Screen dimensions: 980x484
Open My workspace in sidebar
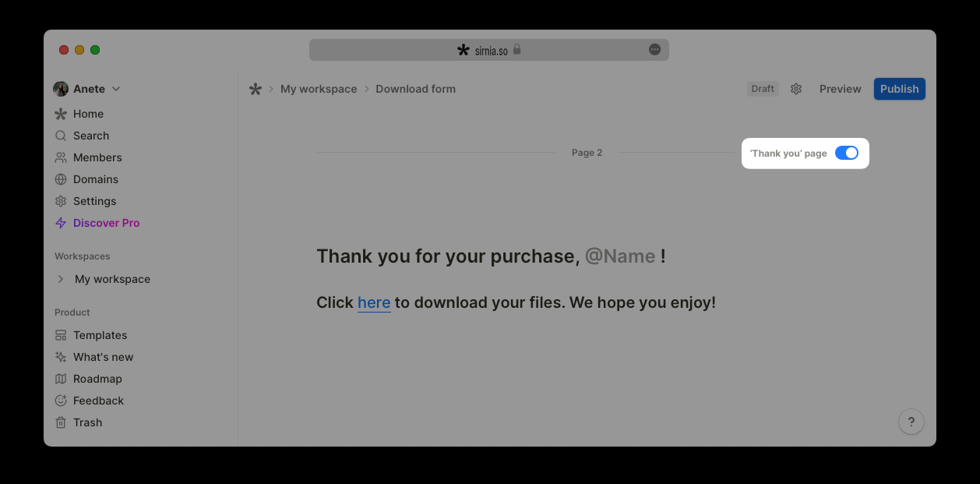(x=112, y=279)
